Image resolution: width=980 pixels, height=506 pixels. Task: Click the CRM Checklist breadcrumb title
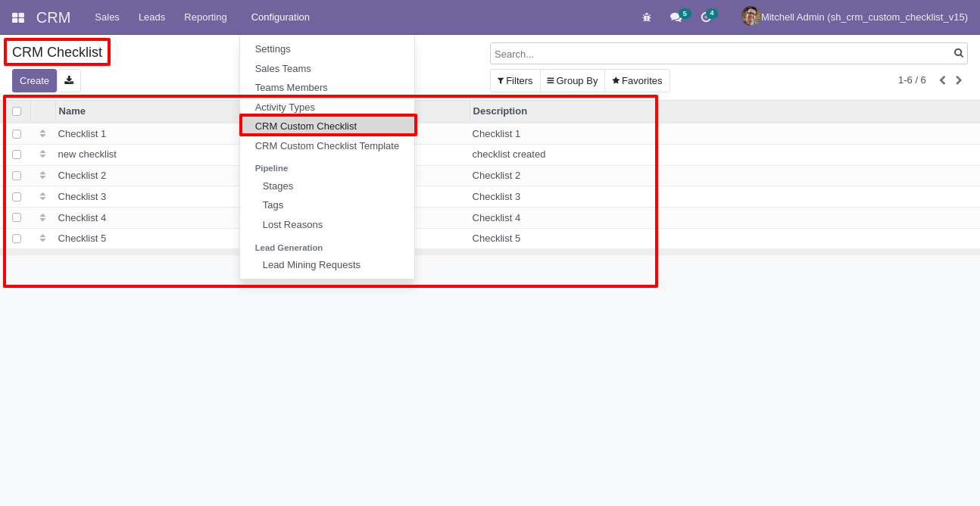[57, 52]
